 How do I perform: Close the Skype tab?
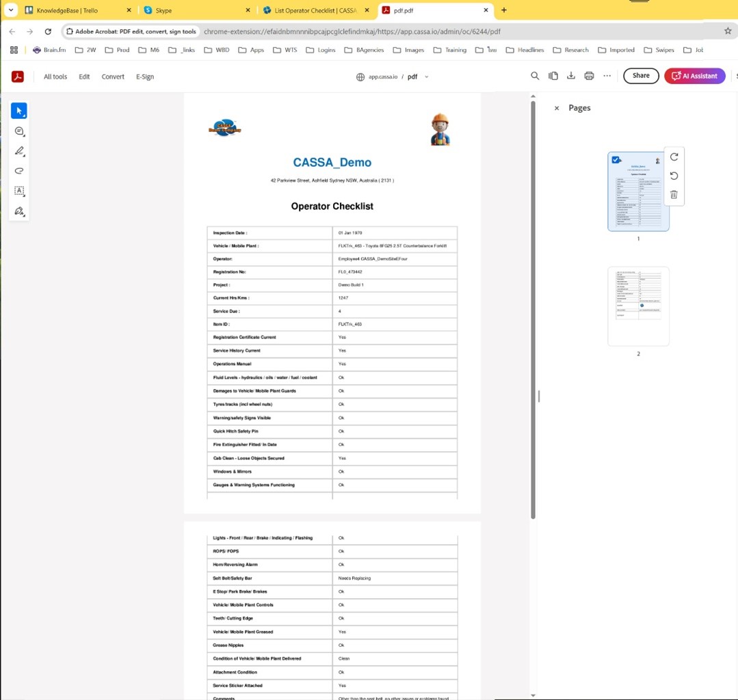coord(248,10)
